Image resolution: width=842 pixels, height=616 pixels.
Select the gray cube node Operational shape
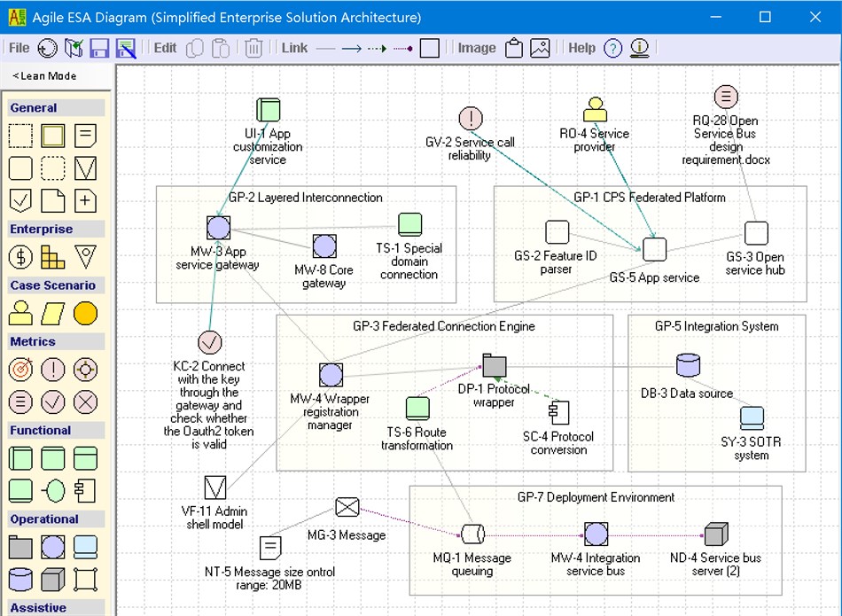52,580
